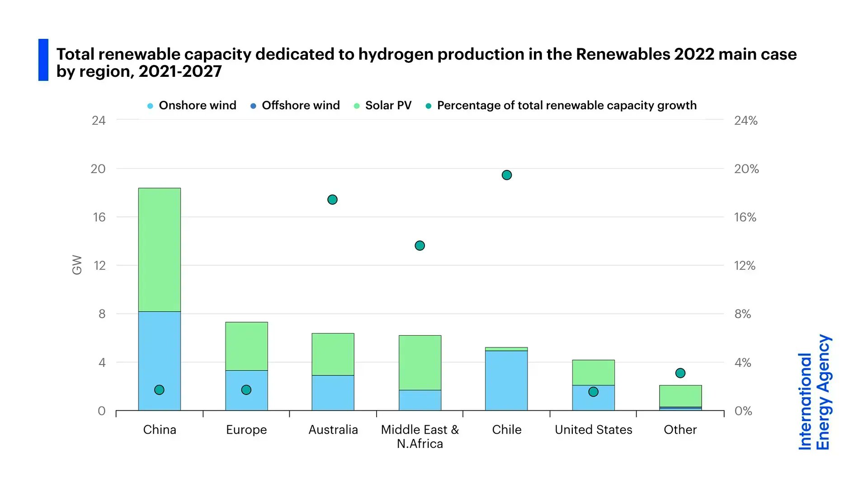Screen dimensions: 868x488
Task: Toggle the Offshore wind series visibility
Action: coord(301,105)
